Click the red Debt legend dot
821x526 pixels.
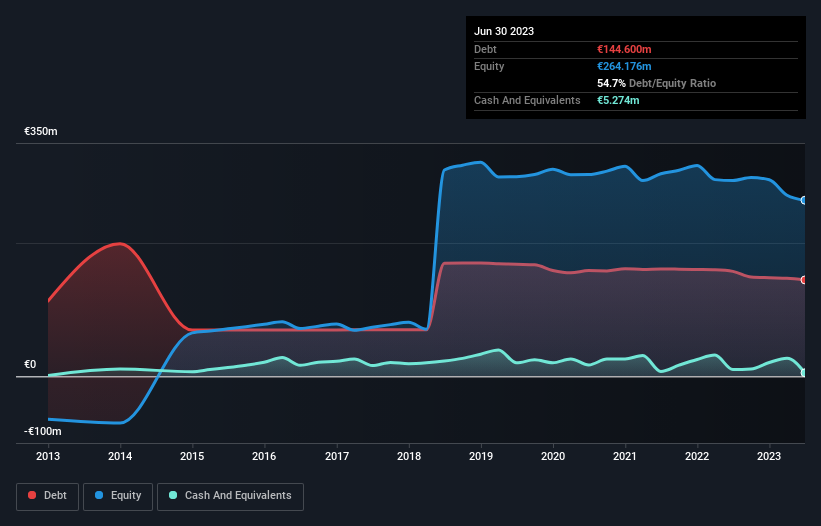32,495
